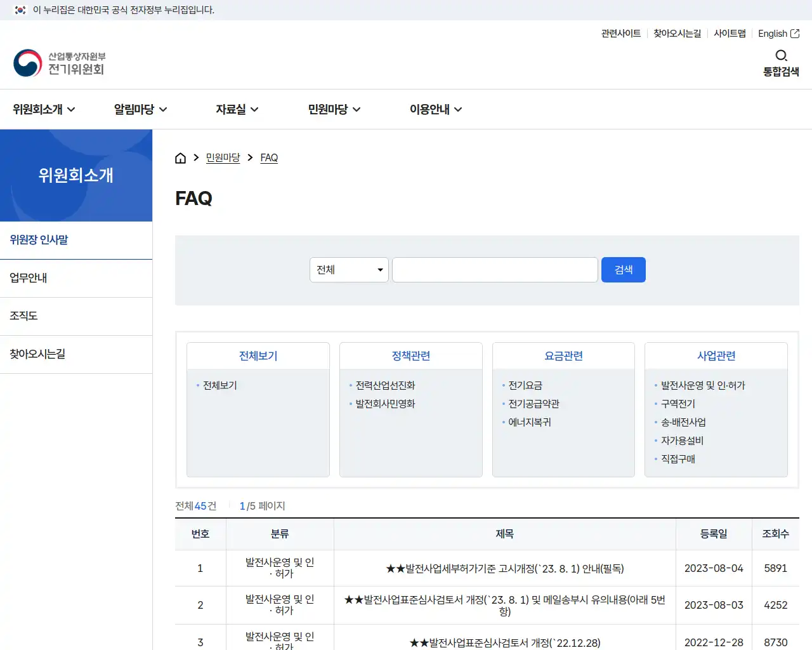Select 찾아오시는길 in sidebar

click(76, 354)
